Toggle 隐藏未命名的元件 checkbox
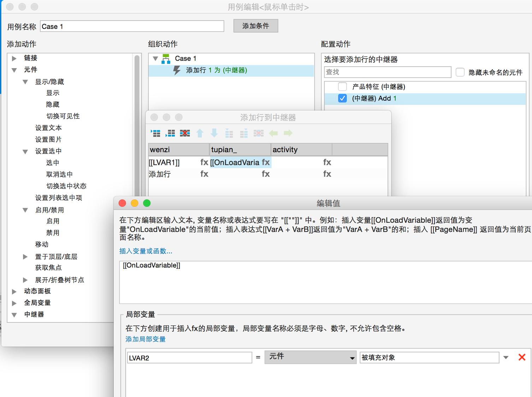Viewport: 532px width, 397px height. 460,72
